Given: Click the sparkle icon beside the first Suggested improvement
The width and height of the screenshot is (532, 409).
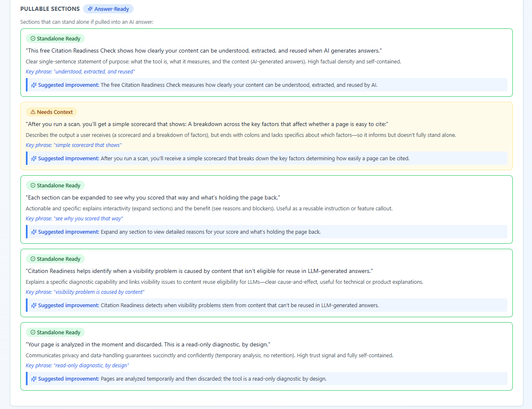Looking at the screenshot, I should pyautogui.click(x=33, y=85).
